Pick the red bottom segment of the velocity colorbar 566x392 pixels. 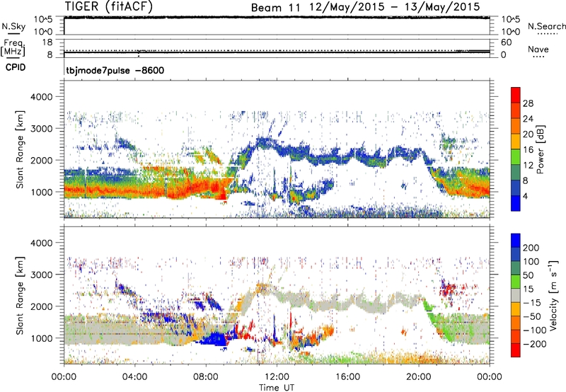pos(516,350)
